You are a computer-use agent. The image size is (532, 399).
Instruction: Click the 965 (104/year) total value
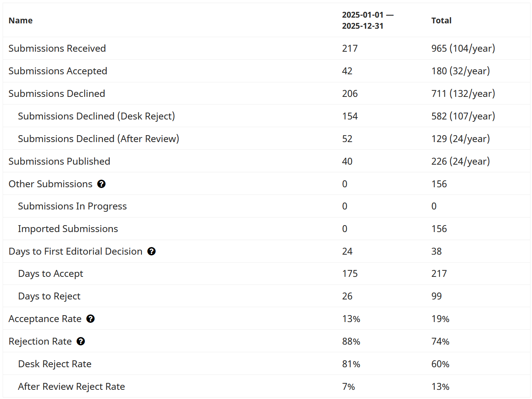(463, 49)
